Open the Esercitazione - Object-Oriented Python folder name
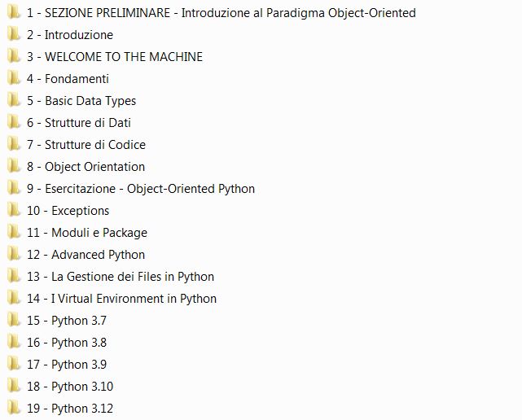 [x=140, y=189]
